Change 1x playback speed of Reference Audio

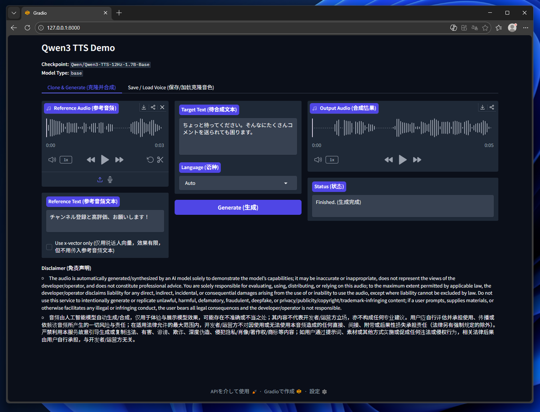point(66,160)
